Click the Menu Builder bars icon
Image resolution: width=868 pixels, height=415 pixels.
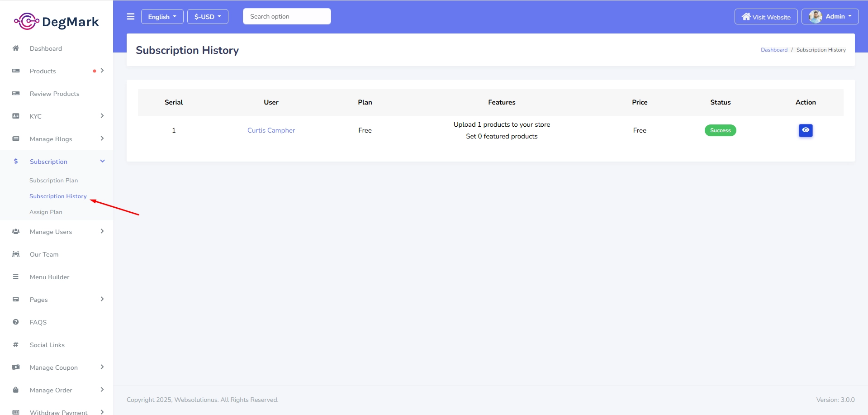click(16, 277)
